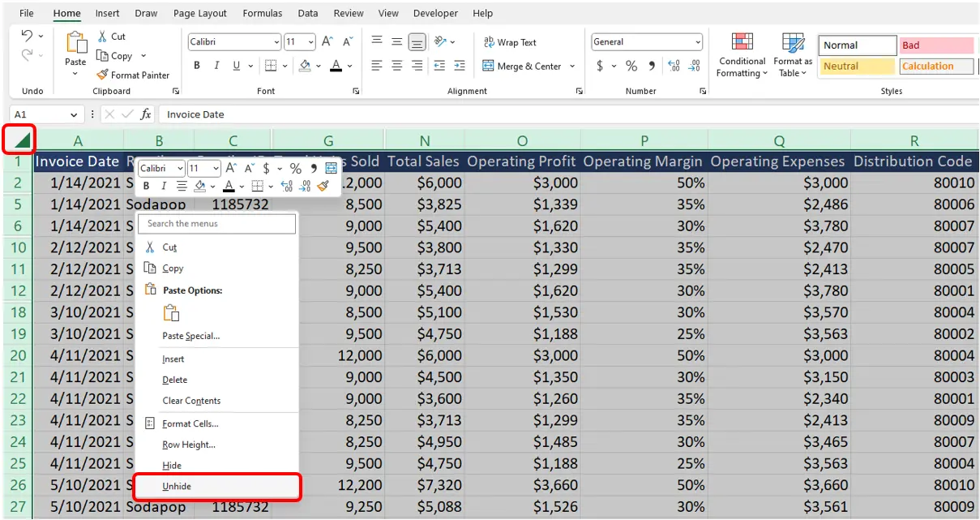Open the Fill Color dropdown arrow

pos(318,66)
